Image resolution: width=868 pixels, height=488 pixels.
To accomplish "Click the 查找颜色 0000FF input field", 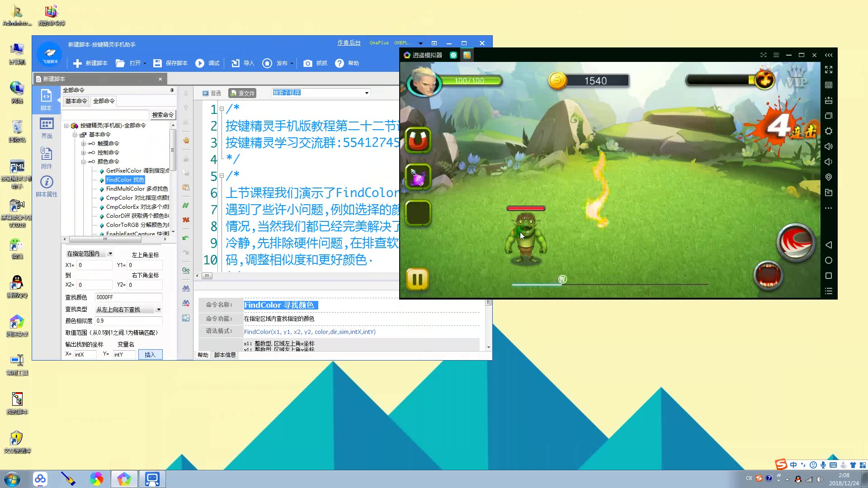I will pyautogui.click(x=128, y=297).
